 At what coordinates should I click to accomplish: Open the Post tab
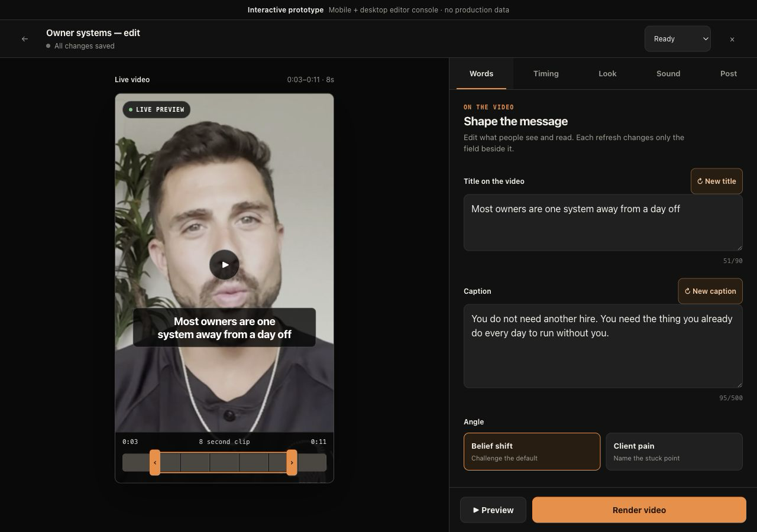(x=729, y=74)
